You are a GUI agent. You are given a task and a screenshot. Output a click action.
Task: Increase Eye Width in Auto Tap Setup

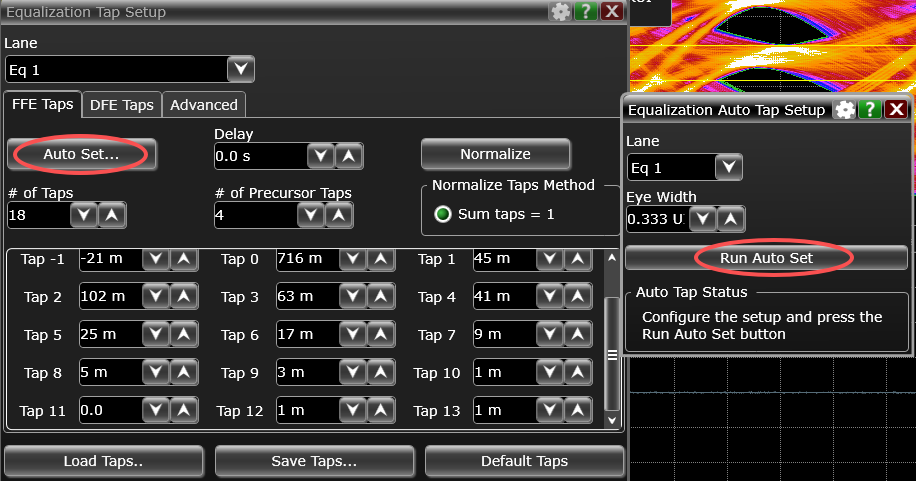(x=731, y=219)
